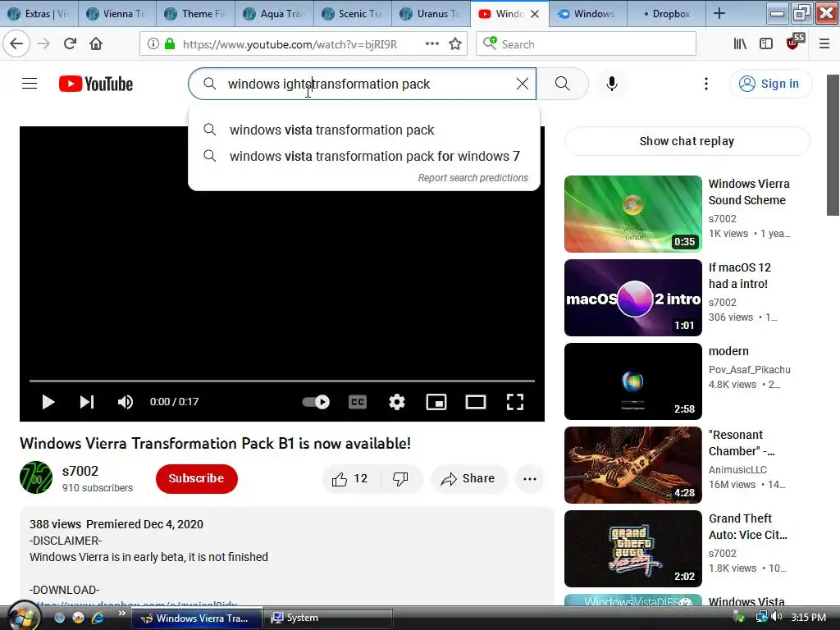Click Report search predictions
Screen dimensions: 840x630
(473, 178)
